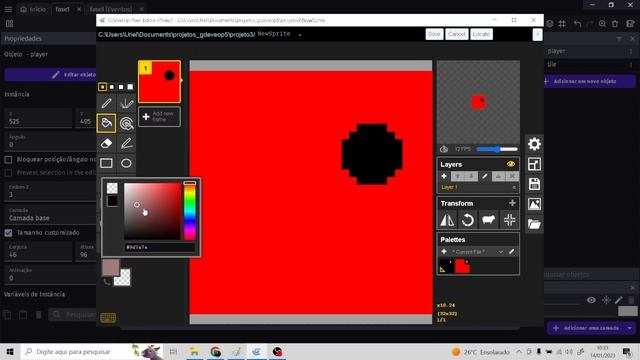Click the hue spectrum bar
This screenshot has height=360, width=640.
tap(189, 211)
